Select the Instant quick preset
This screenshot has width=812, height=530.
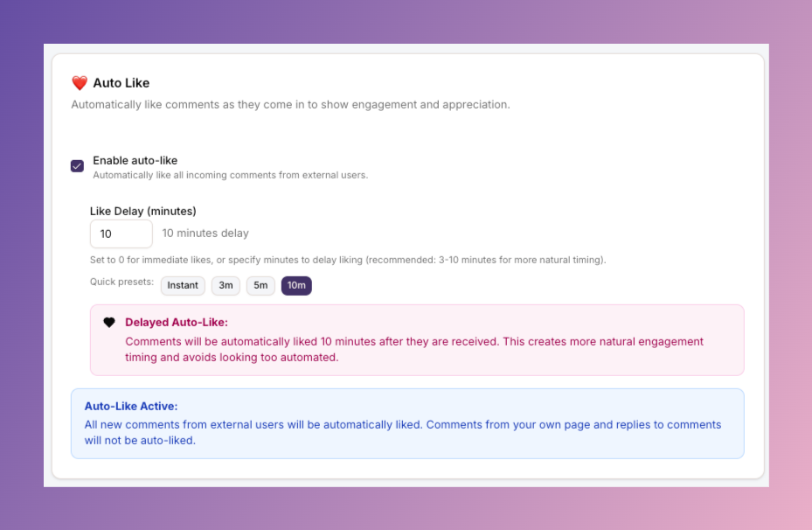[x=183, y=285]
